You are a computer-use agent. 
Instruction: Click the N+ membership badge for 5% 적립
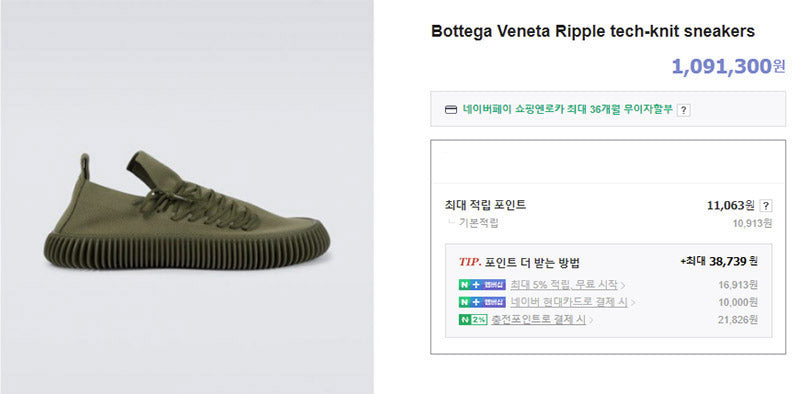[482, 285]
